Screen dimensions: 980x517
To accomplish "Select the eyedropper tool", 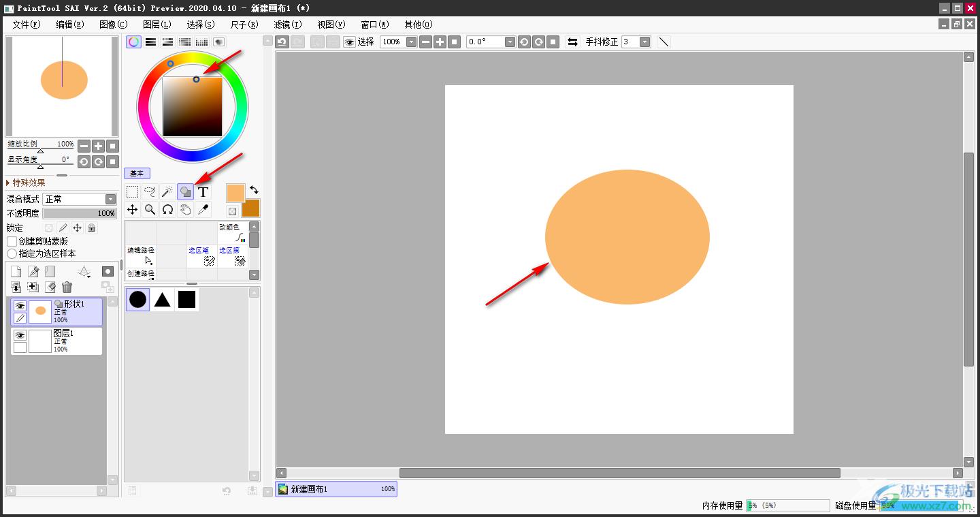I will coord(203,210).
